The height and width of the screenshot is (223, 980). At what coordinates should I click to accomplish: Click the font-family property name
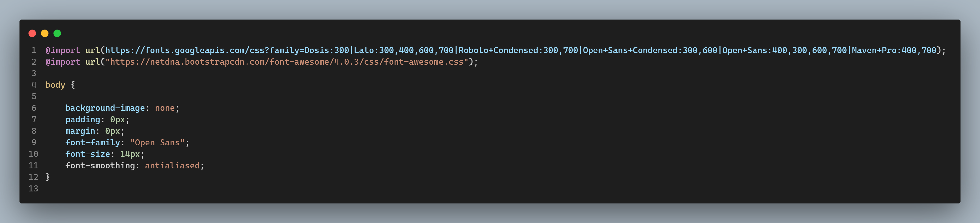[93, 142]
